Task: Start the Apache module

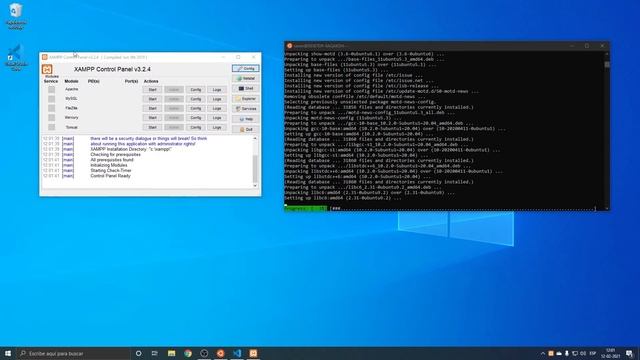Action: pos(152,89)
